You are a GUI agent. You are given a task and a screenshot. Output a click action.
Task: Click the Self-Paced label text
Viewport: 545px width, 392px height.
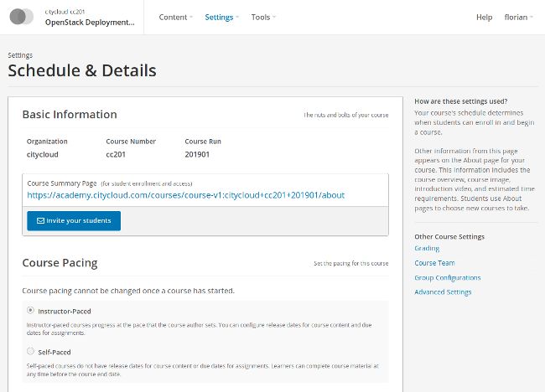tap(54, 353)
